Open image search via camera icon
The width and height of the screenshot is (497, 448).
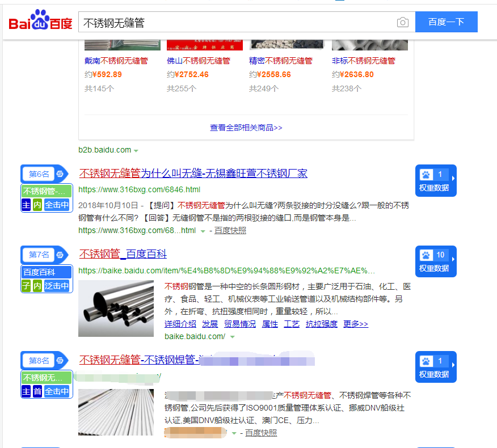(x=403, y=22)
